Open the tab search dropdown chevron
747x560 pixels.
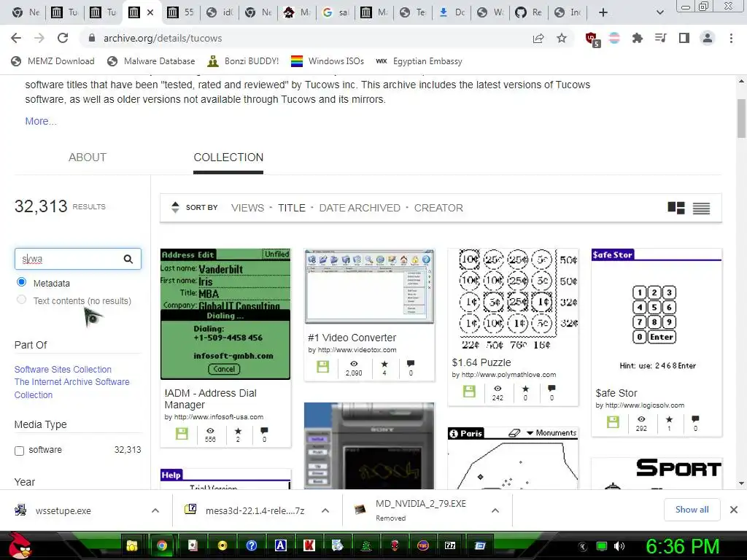coord(659,12)
